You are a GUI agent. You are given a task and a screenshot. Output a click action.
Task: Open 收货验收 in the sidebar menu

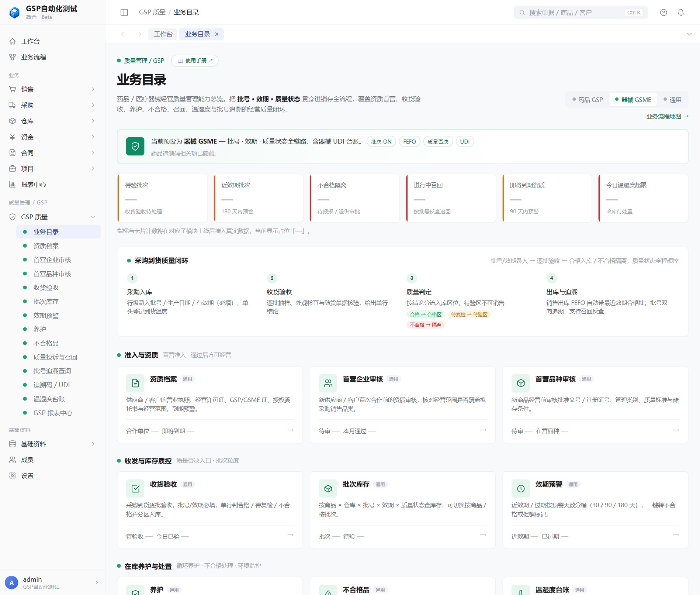coord(46,288)
